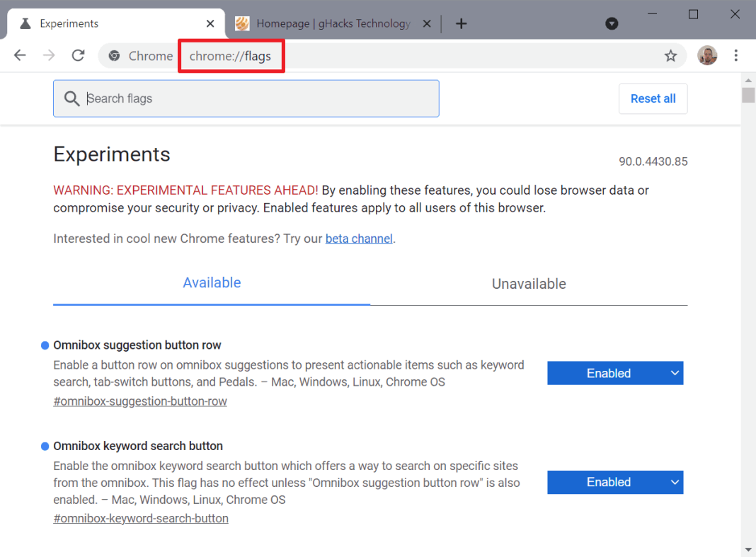The width and height of the screenshot is (756, 557).
Task: Click the magnifier in the Search flags box
Action: pyautogui.click(x=71, y=98)
